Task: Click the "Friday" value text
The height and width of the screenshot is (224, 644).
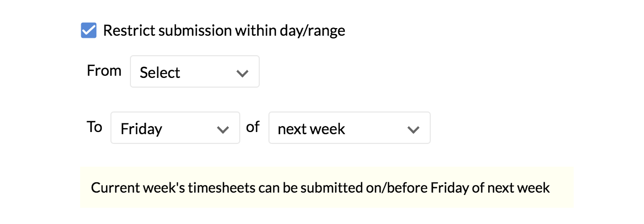Action: coord(141,129)
